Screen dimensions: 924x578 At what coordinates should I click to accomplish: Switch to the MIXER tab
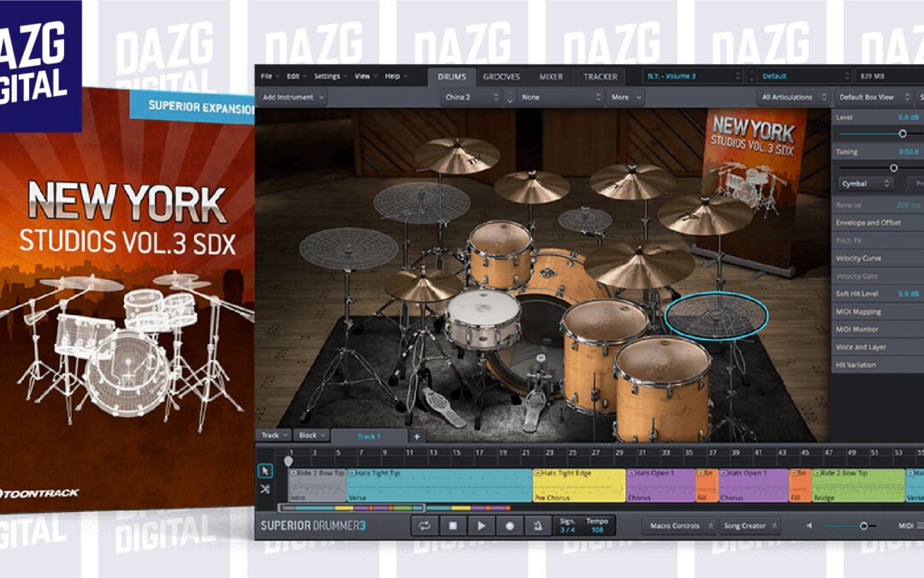pos(551,77)
